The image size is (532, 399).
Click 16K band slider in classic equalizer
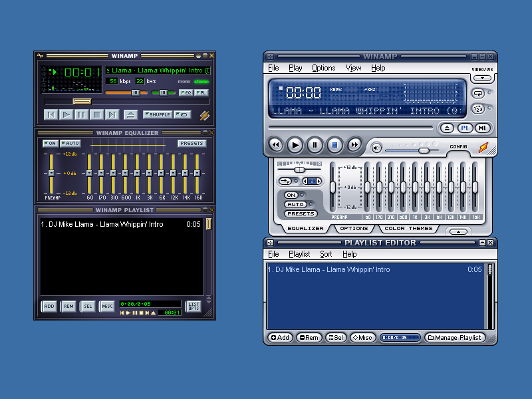coord(197,173)
